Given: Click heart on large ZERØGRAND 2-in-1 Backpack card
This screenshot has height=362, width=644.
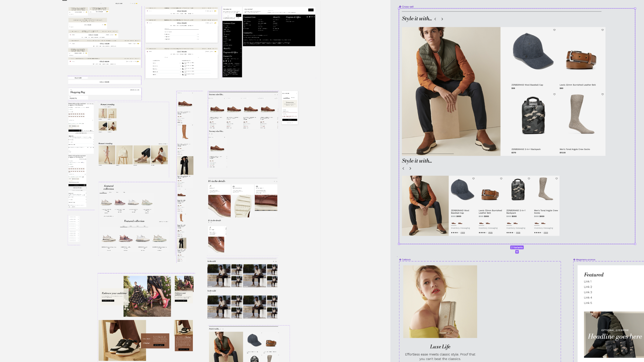Looking at the screenshot, I should 554,94.
